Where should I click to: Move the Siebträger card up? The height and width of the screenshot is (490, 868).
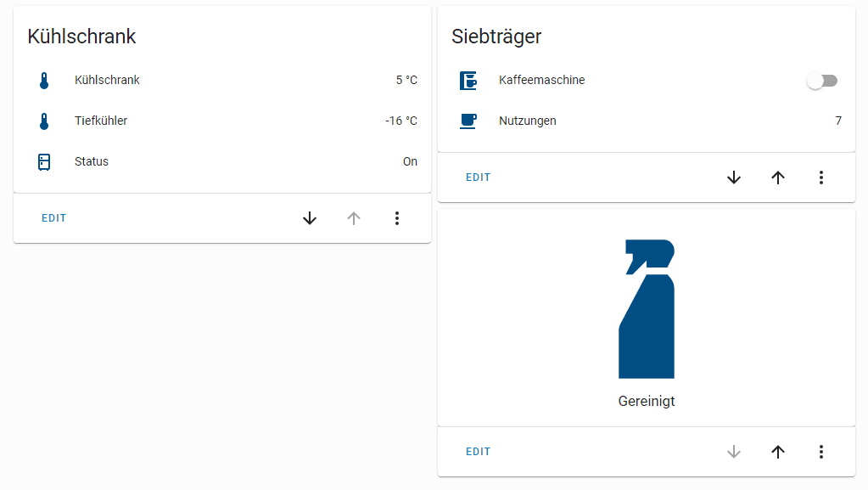pyautogui.click(x=778, y=177)
